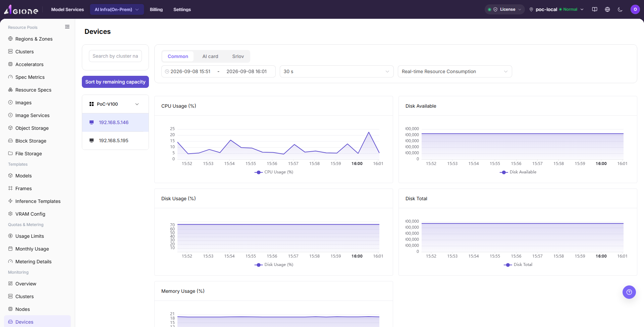Click the Object Storage icon
This screenshot has width=644, height=327.
[x=10, y=128]
